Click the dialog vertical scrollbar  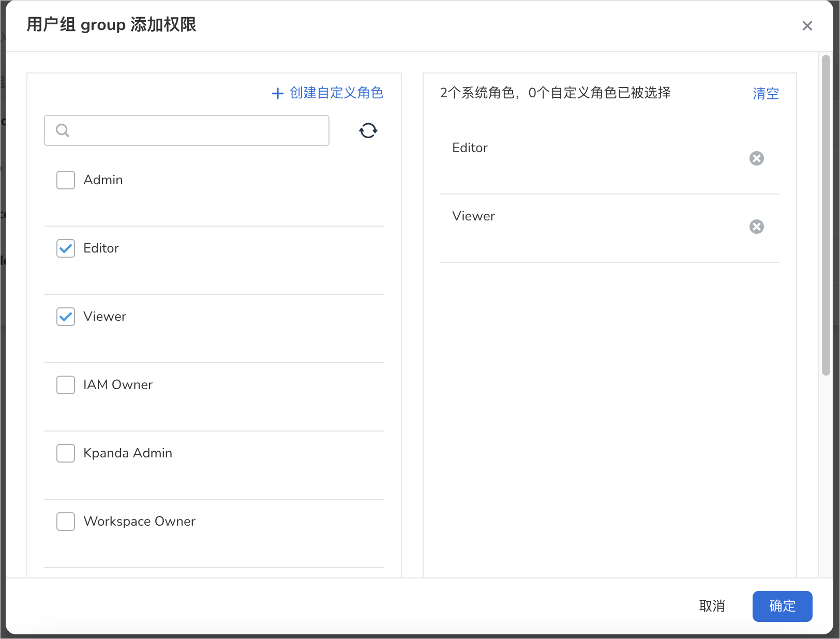tap(826, 215)
